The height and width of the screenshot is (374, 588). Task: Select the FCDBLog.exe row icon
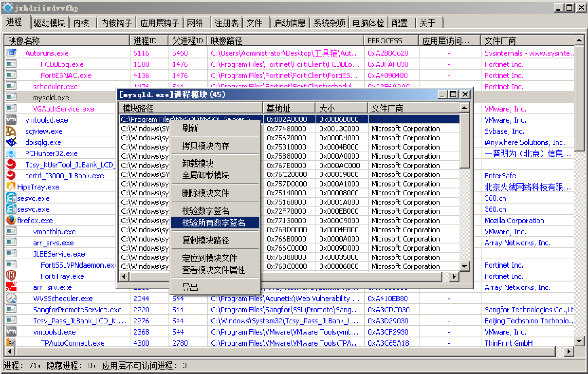pos(11,64)
